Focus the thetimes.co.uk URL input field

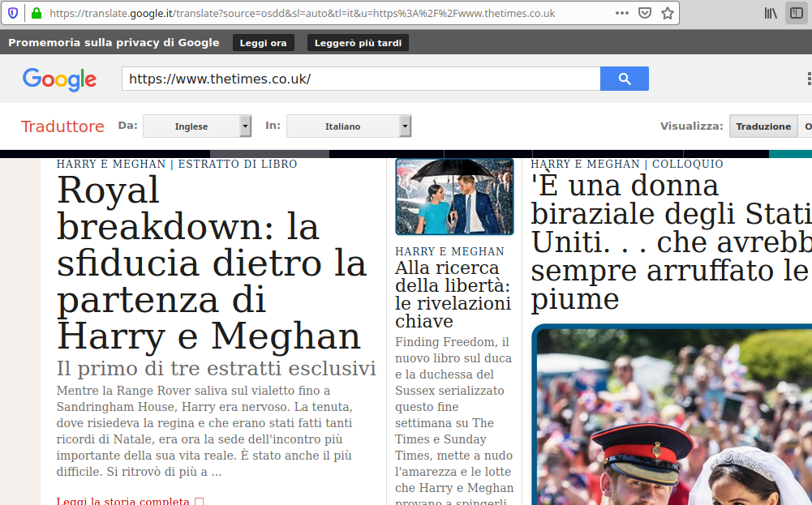pos(361,79)
